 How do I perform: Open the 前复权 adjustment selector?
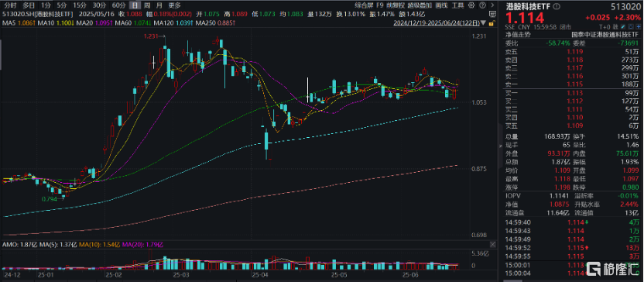coord(396,5)
